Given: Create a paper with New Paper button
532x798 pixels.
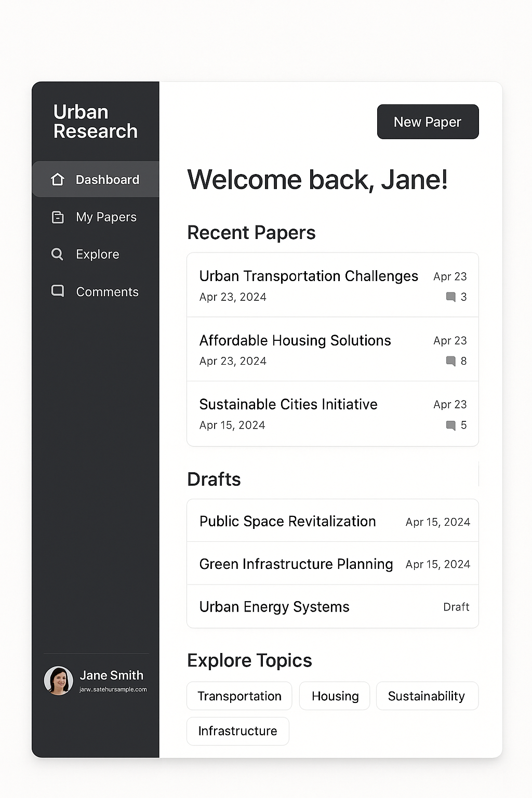Looking at the screenshot, I should 428,122.
